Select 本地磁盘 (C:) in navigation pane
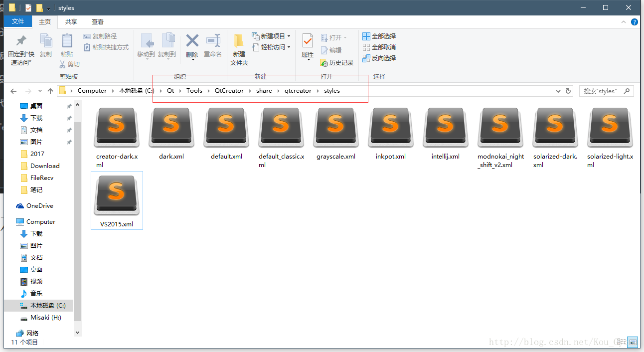This screenshot has height=352, width=644. point(38,305)
